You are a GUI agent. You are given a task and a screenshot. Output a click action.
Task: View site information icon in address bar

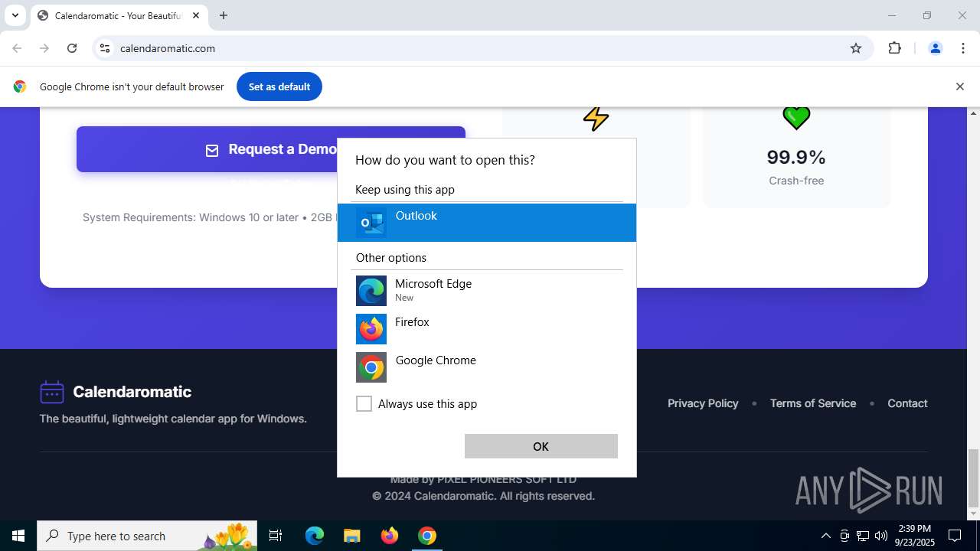coord(105,48)
